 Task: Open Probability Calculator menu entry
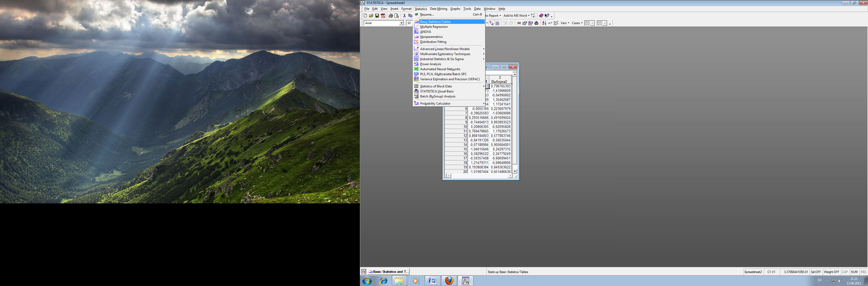coord(449,104)
